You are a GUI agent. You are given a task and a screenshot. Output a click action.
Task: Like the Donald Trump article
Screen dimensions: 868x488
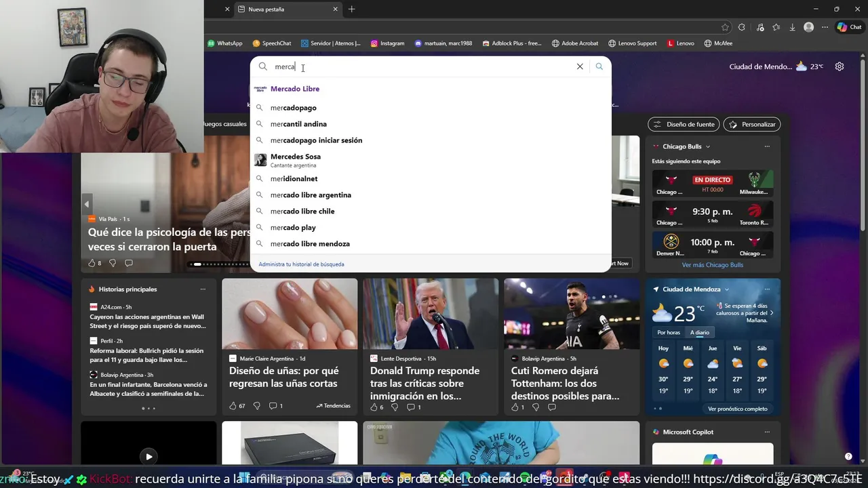(x=376, y=407)
